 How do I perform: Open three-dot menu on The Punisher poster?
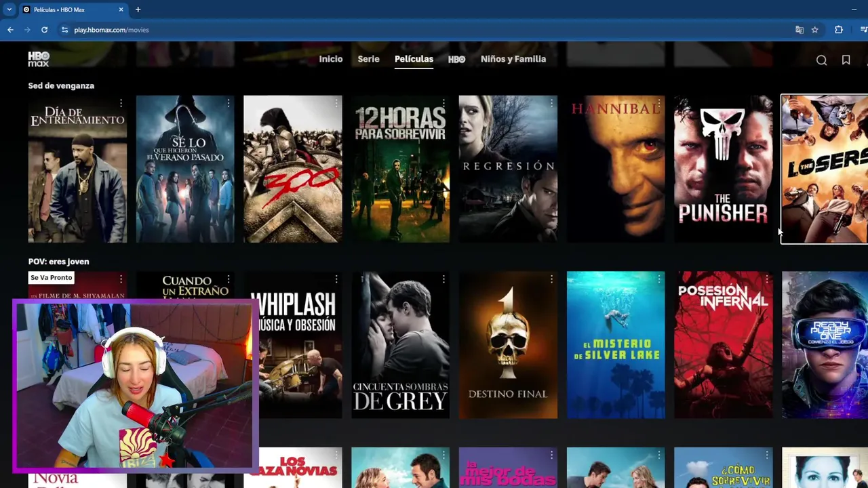pyautogui.click(x=766, y=103)
